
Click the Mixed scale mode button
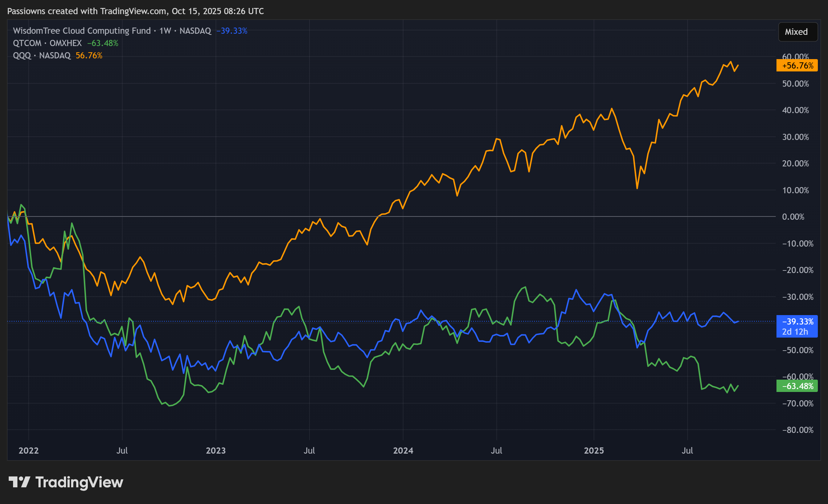[x=798, y=32]
